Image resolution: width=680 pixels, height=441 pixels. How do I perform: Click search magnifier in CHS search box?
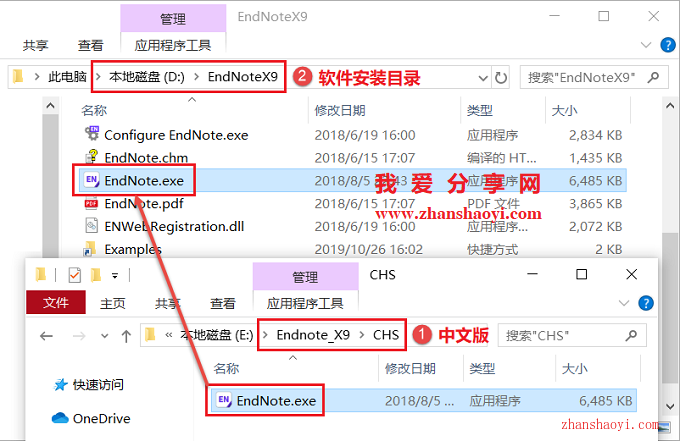(x=631, y=335)
